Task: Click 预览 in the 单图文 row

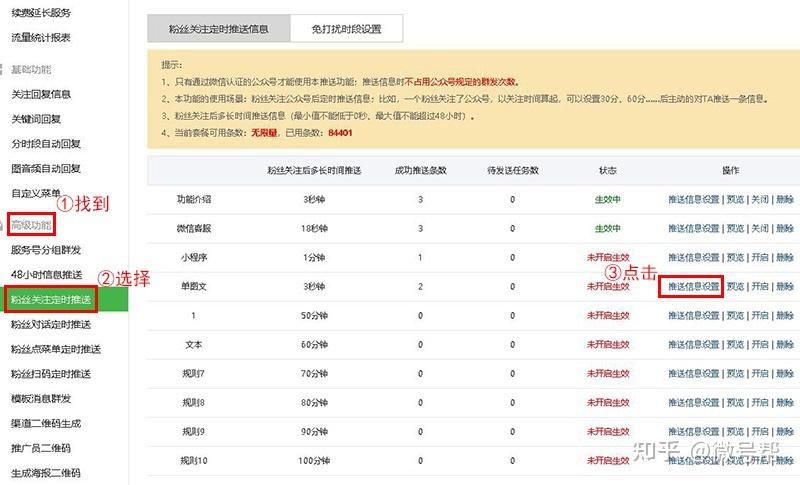Action: coord(735,287)
